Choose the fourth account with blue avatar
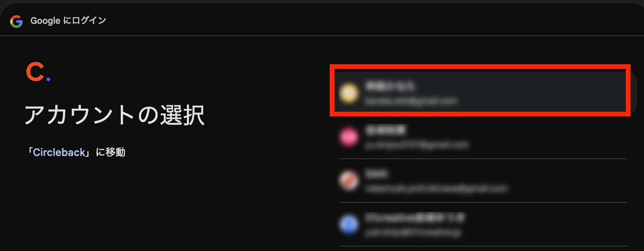The width and height of the screenshot is (644, 251). click(483, 224)
